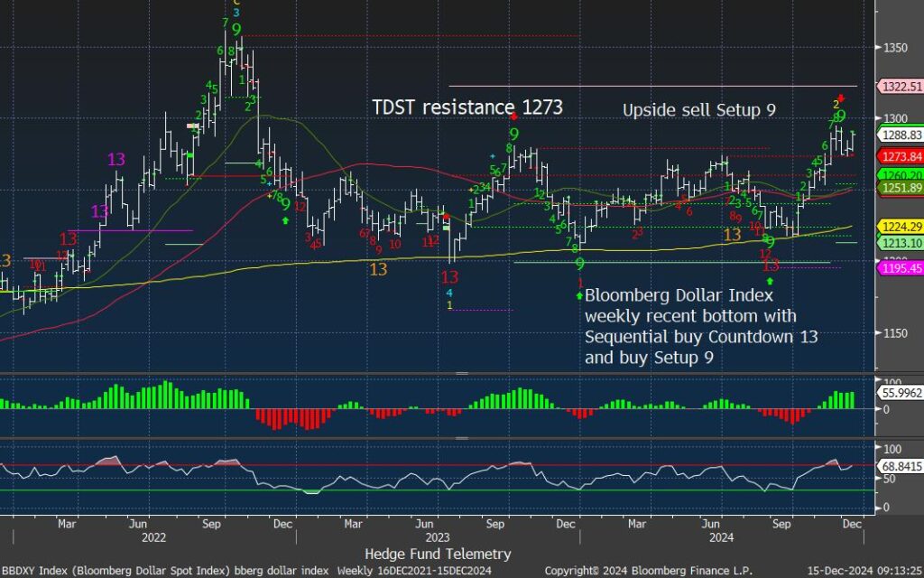The width and height of the screenshot is (924, 578).
Task: Select the white 1288.83 last price label
Action: (x=899, y=134)
